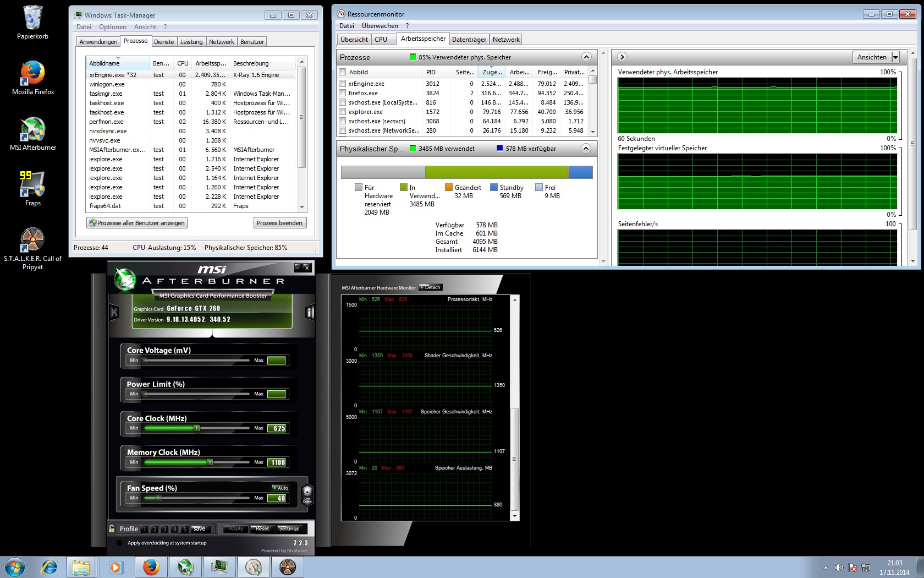Click the volume speaker tray icon

tap(839, 568)
